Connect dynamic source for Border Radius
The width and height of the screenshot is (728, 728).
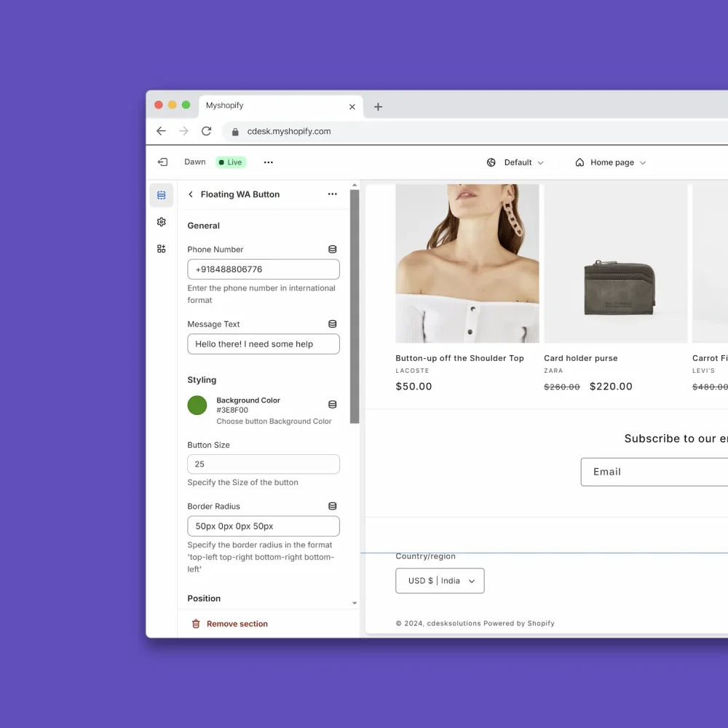point(332,505)
